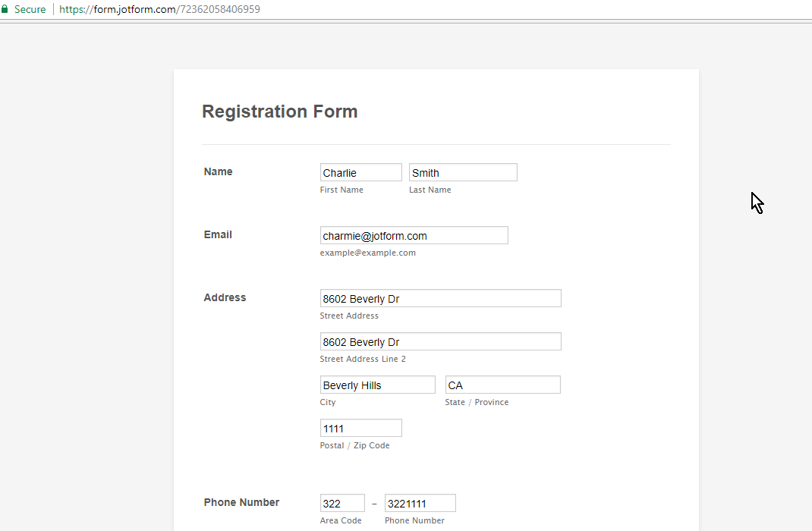Click the Email field with charmie@jotform.com

click(414, 235)
